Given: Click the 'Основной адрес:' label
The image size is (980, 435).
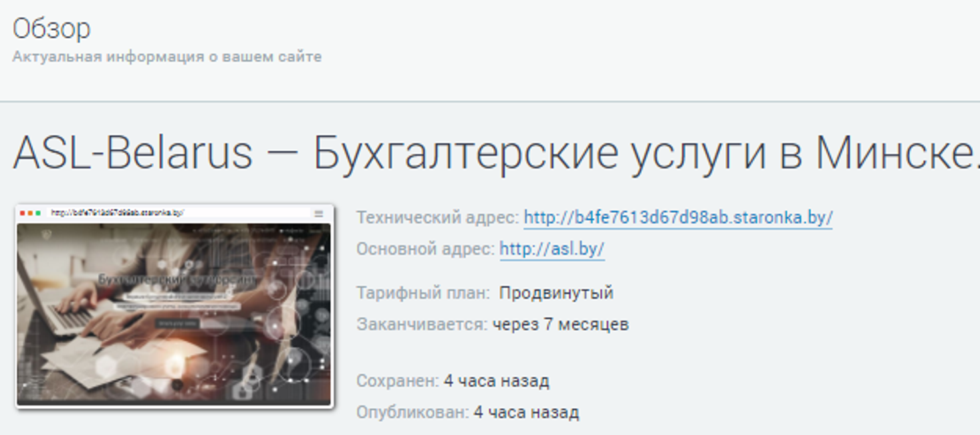Looking at the screenshot, I should (425, 249).
